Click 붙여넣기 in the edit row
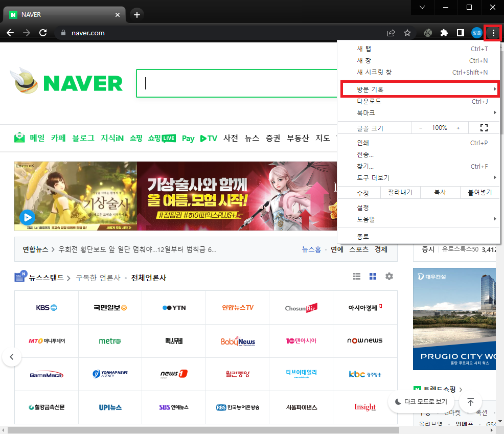504x434 pixels. tap(480, 192)
